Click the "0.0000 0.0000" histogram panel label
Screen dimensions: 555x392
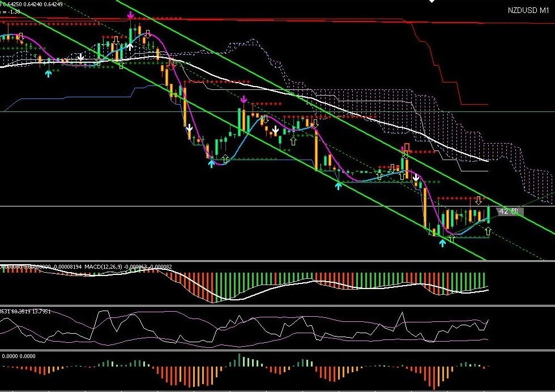(19, 356)
